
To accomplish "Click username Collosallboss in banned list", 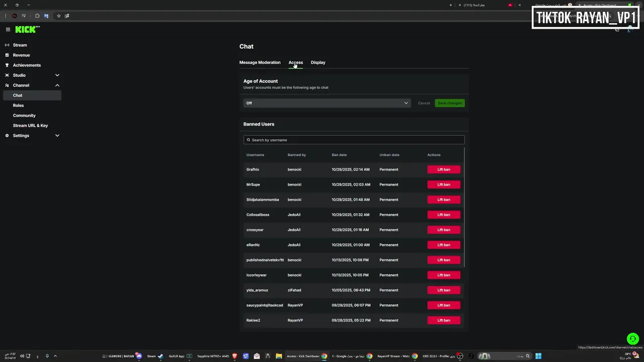I will pyautogui.click(x=258, y=215).
